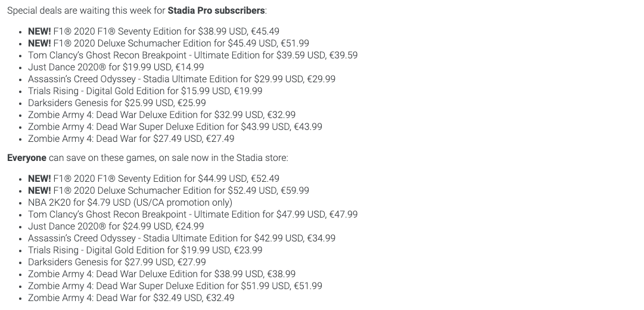Select Zombie Army 4: Dead War $32.49 item
This screenshot has height=310, width=644.
[131, 297]
